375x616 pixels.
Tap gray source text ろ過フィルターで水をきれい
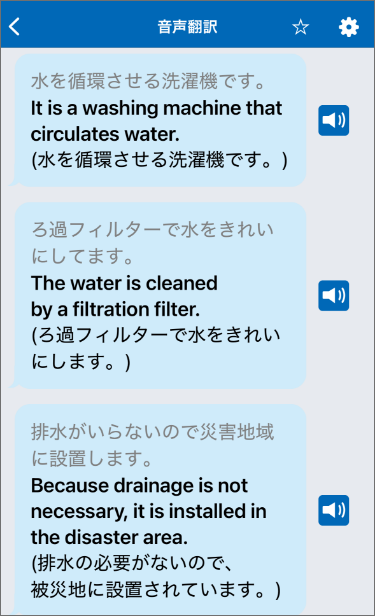pos(152,230)
